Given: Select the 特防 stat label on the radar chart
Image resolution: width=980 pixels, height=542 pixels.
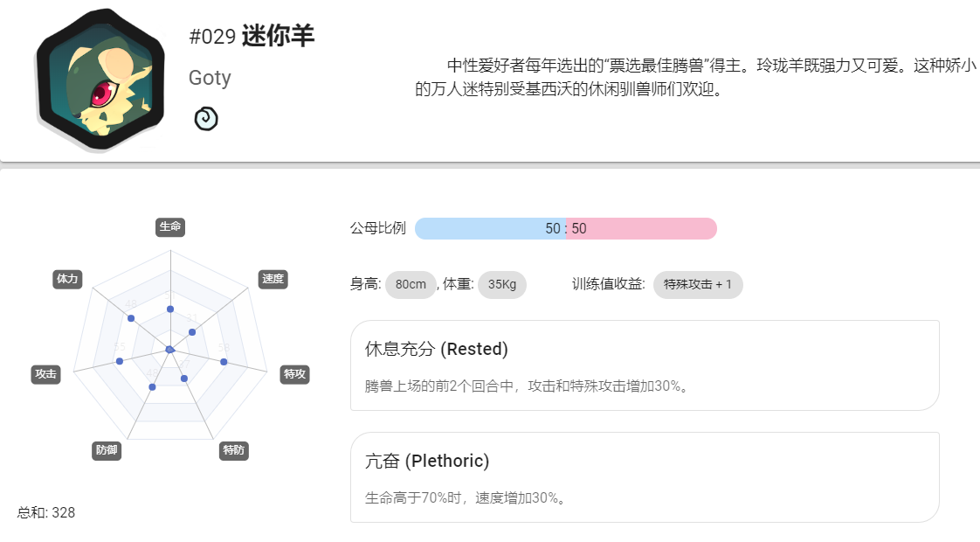Looking at the screenshot, I should coord(234,450).
